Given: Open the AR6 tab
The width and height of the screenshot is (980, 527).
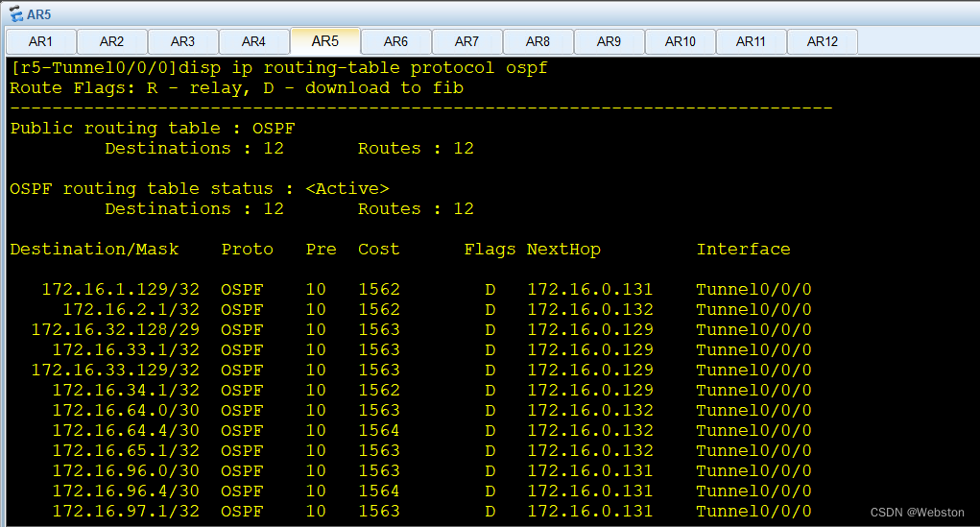Looking at the screenshot, I should [395, 42].
